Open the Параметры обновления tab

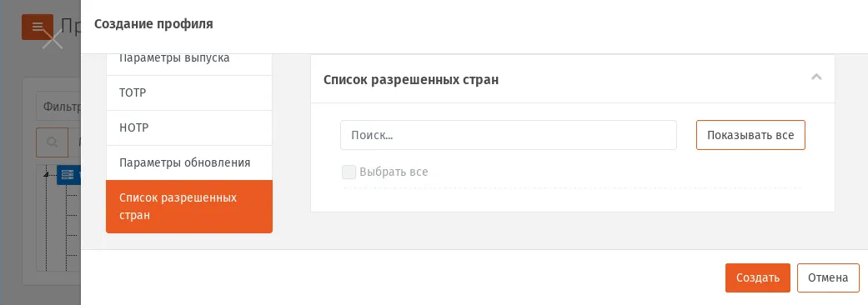[x=188, y=162]
